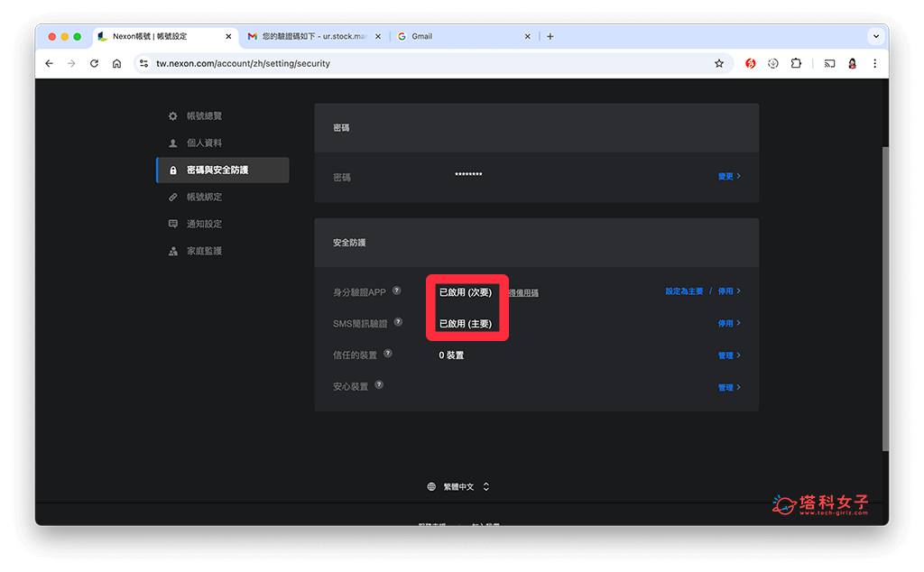
Task: Click the masked password dots
Action: [468, 174]
